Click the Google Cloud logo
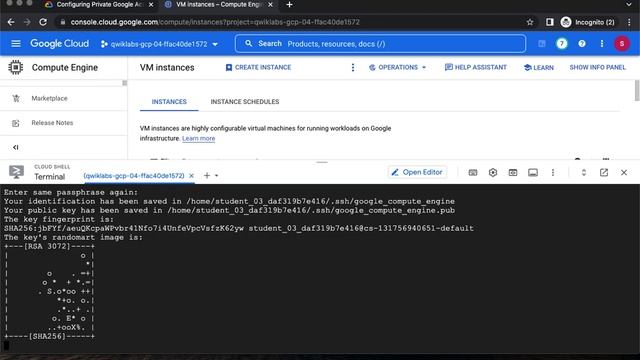Image resolution: width=640 pixels, height=360 pixels. (x=60, y=43)
